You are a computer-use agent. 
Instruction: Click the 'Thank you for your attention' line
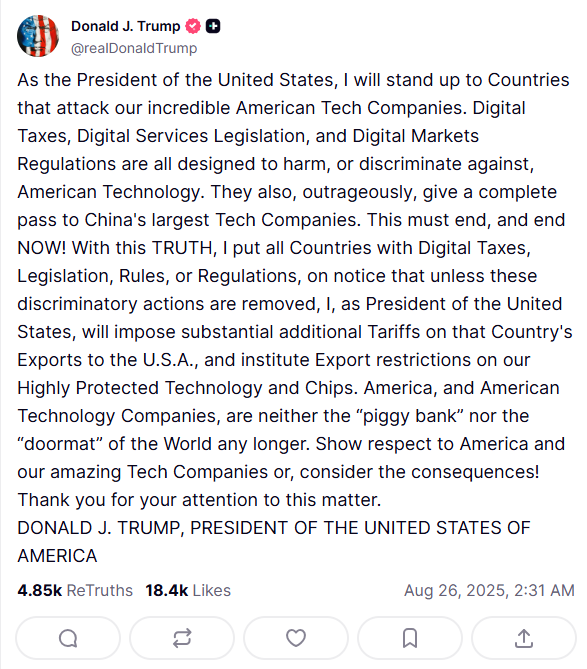click(x=199, y=500)
